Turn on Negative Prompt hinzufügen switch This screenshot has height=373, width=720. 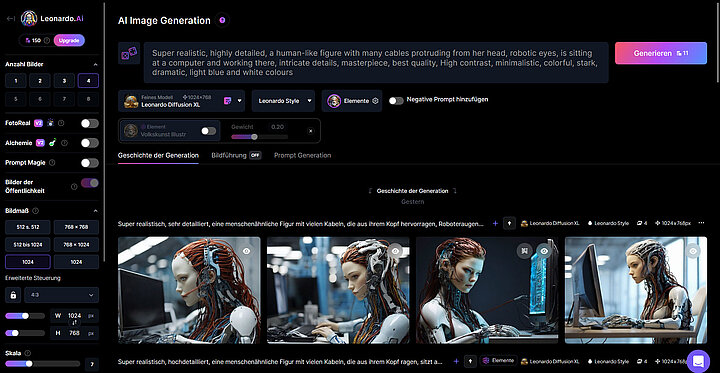(x=396, y=101)
